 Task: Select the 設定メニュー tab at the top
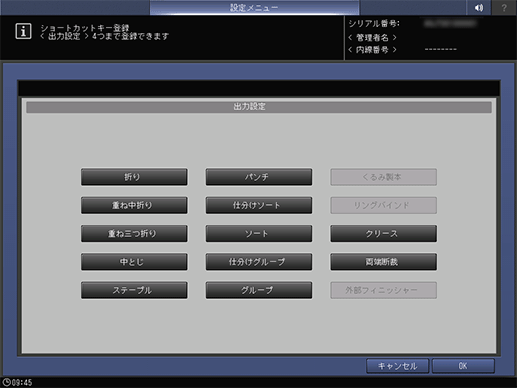(254, 8)
